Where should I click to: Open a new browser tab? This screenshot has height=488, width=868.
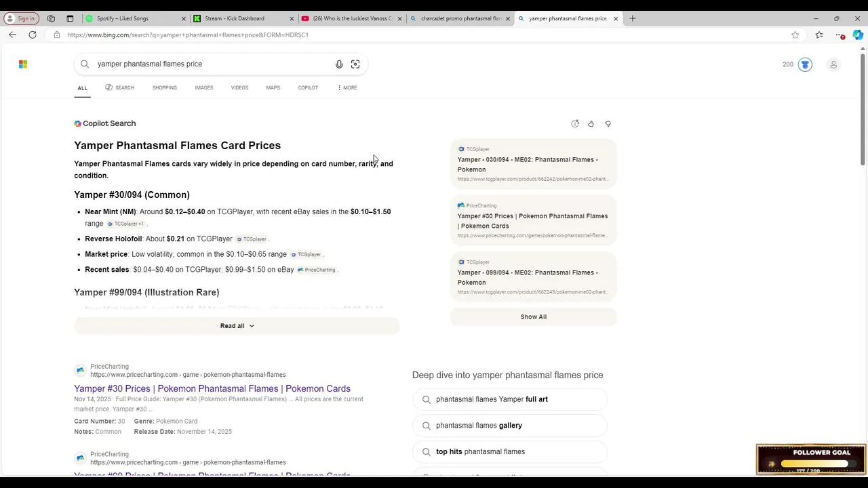[633, 18]
